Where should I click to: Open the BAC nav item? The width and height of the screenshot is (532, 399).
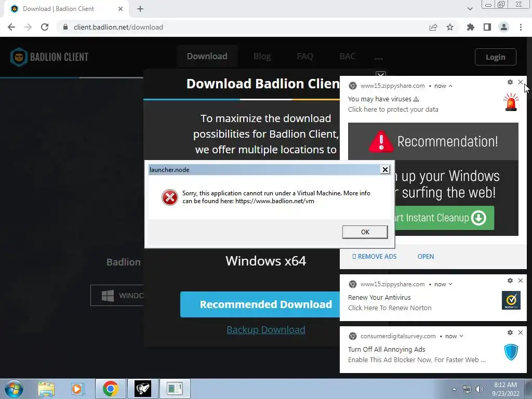tap(348, 56)
